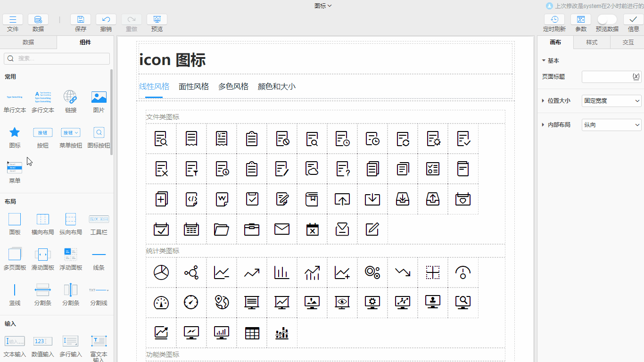
Task: Open the fixed width (固定宽度) dropdown
Action: (611, 101)
